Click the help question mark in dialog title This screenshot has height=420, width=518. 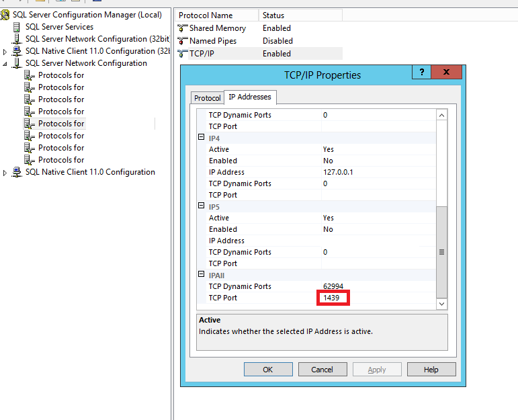[x=421, y=72]
